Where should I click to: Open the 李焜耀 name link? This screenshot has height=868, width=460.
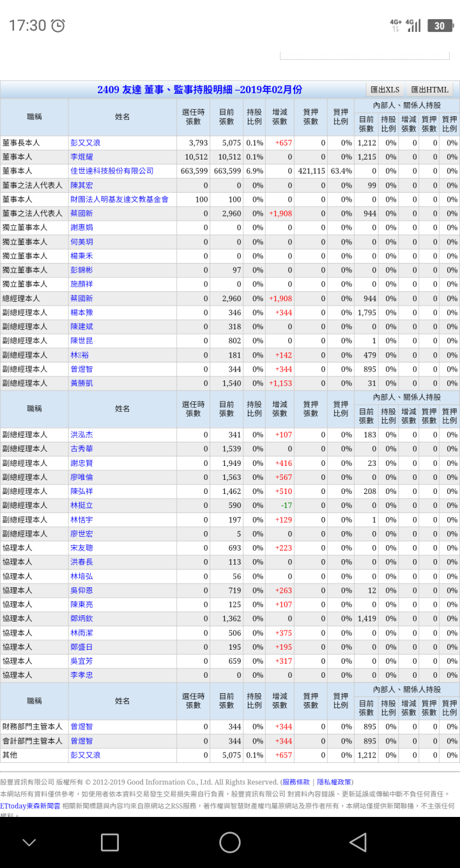[81, 157]
